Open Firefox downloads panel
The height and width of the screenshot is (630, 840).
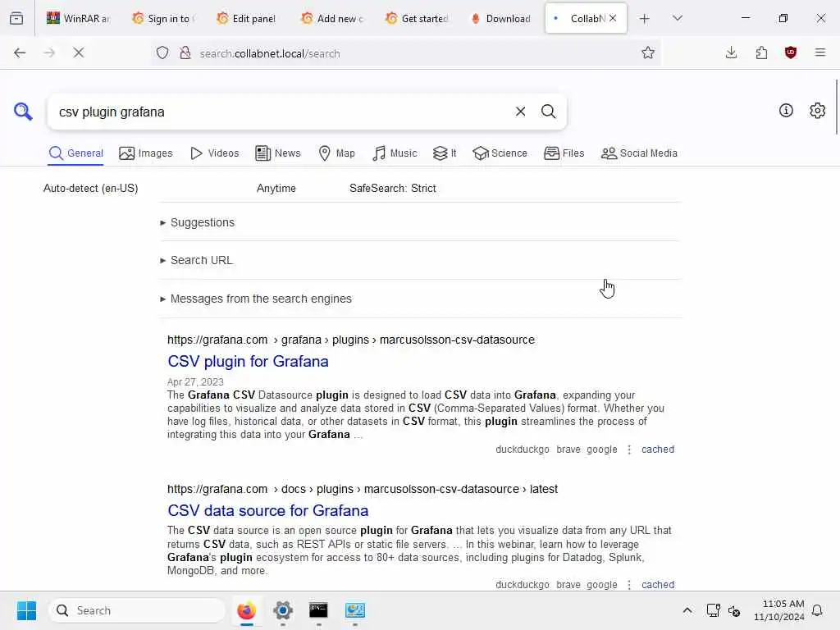pos(731,52)
